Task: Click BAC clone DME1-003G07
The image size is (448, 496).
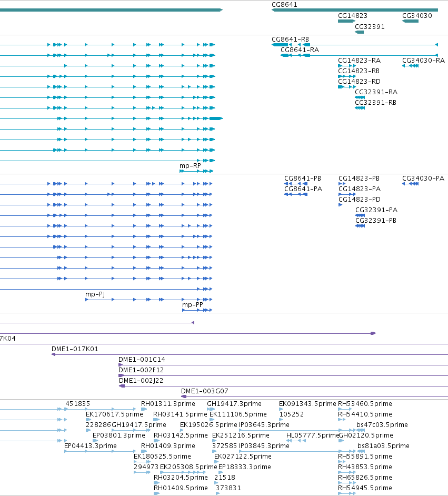Action: coord(205,391)
